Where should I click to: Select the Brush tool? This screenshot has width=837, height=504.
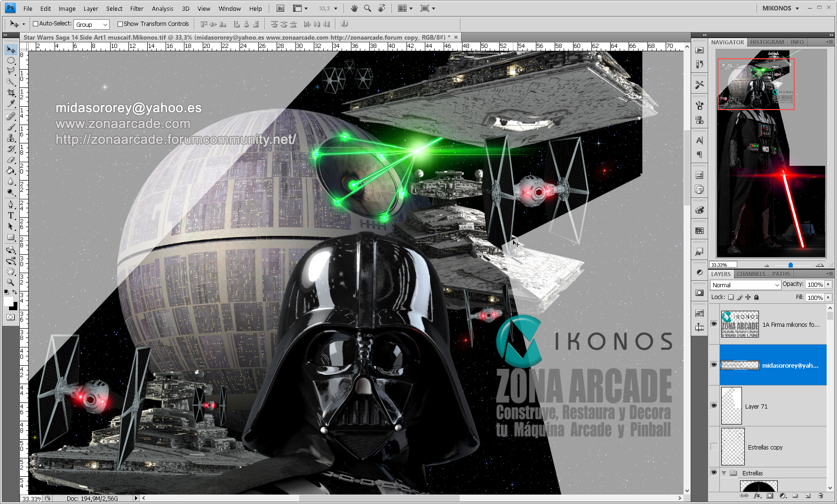[x=11, y=127]
